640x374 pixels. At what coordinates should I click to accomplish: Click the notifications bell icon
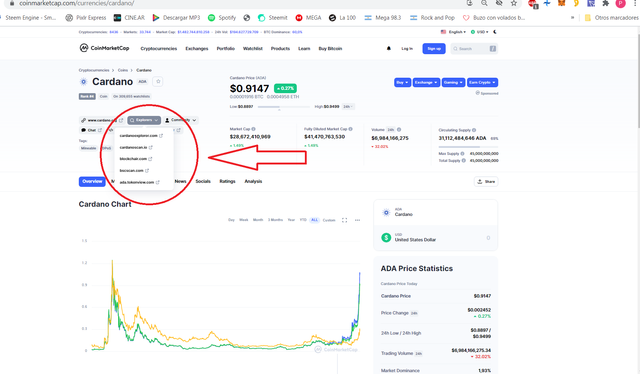pos(389,48)
